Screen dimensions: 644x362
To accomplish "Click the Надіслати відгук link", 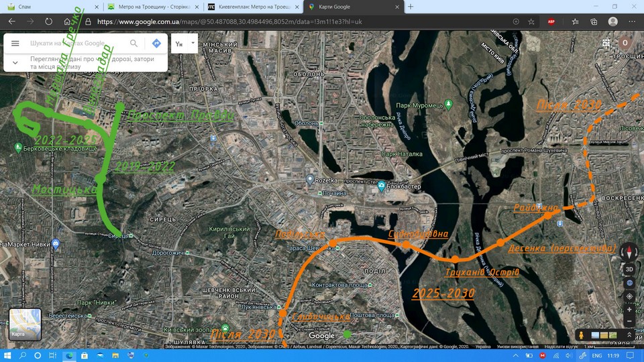I will pos(562,347).
